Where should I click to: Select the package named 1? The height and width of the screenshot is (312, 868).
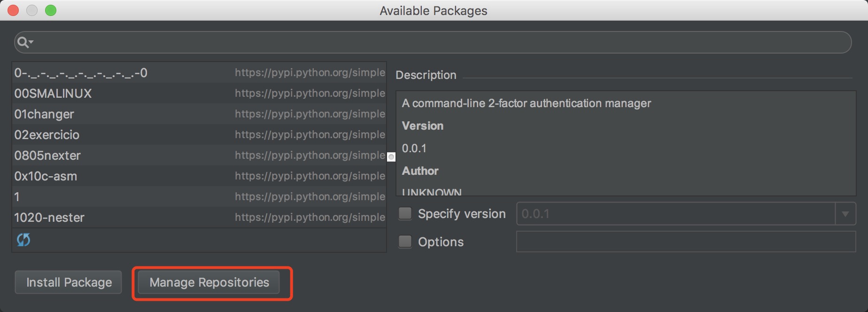[199, 197]
